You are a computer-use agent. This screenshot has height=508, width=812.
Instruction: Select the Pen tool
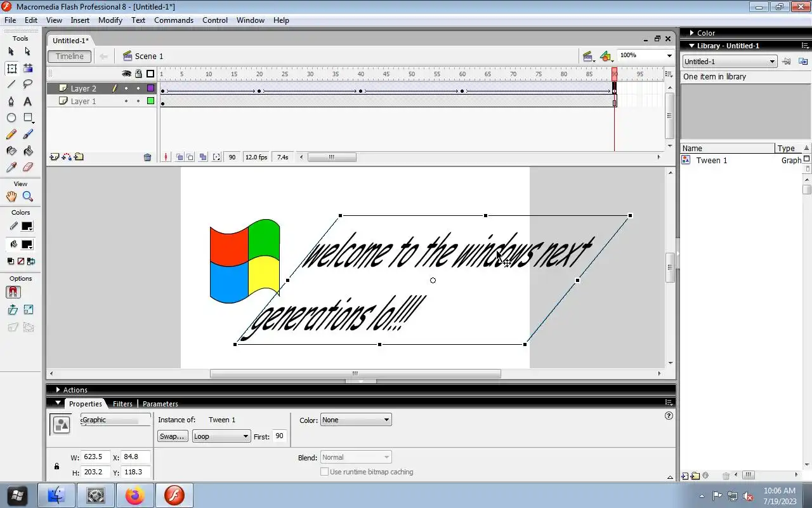coord(11,102)
